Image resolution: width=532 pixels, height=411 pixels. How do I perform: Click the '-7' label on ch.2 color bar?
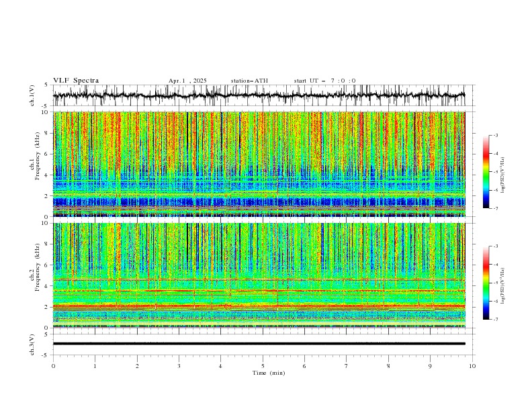(x=495, y=320)
